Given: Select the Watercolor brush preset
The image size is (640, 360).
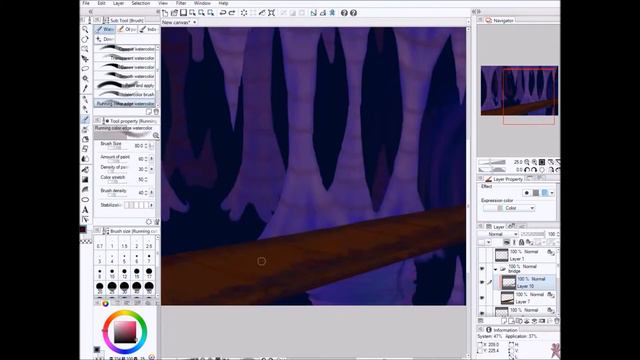Looking at the screenshot, I should pos(125,94).
